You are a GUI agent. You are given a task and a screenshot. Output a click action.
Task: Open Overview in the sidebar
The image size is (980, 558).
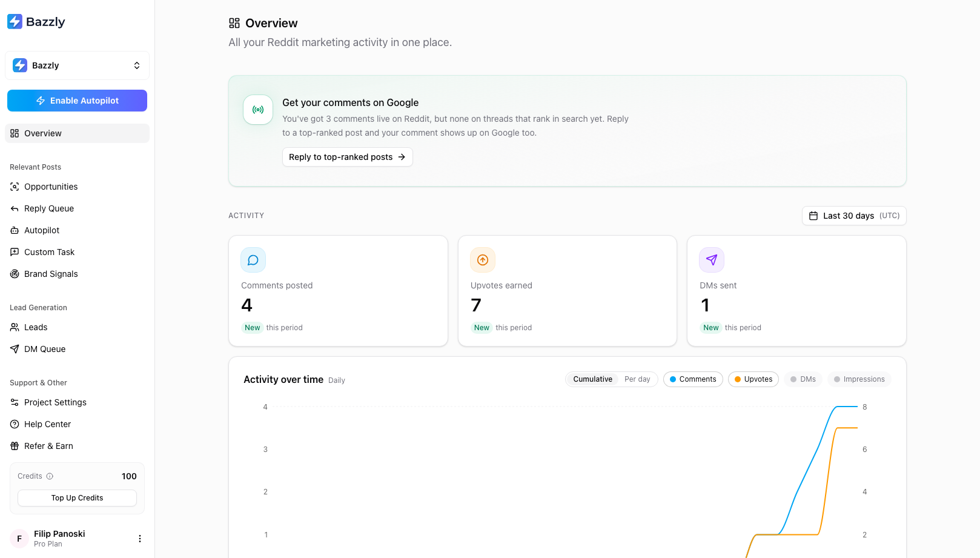77,133
